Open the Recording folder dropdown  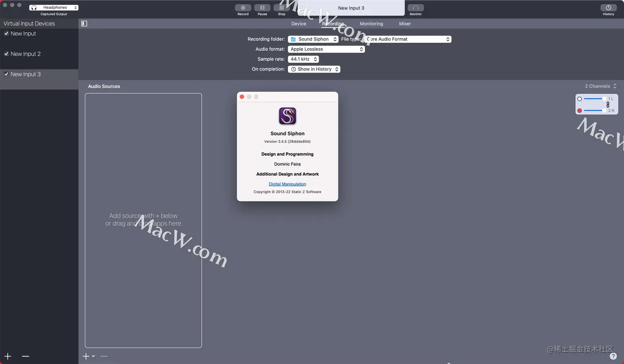(x=313, y=39)
